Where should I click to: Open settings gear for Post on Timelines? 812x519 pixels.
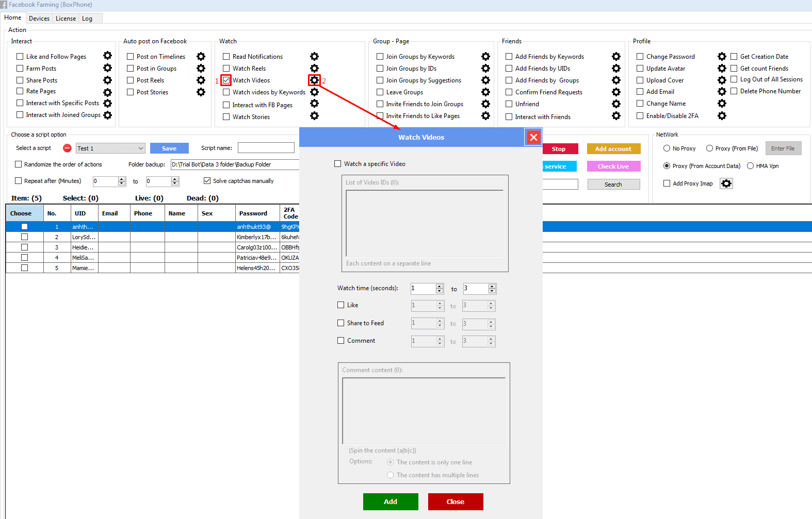point(201,56)
